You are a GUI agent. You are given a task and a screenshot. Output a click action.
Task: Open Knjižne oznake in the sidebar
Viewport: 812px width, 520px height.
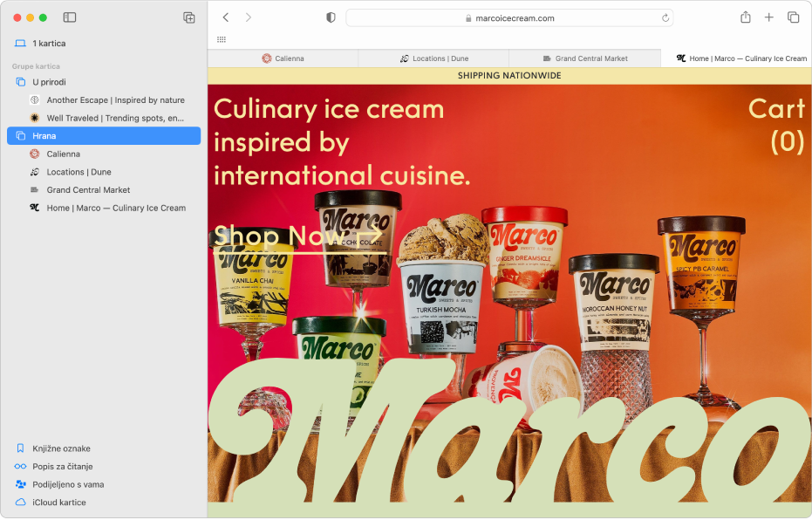pos(61,448)
